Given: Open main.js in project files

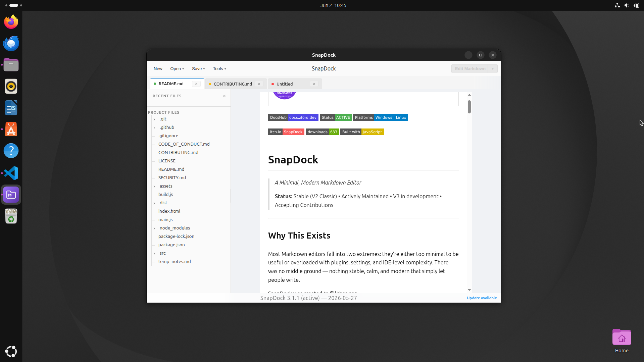Looking at the screenshot, I should [x=165, y=220].
